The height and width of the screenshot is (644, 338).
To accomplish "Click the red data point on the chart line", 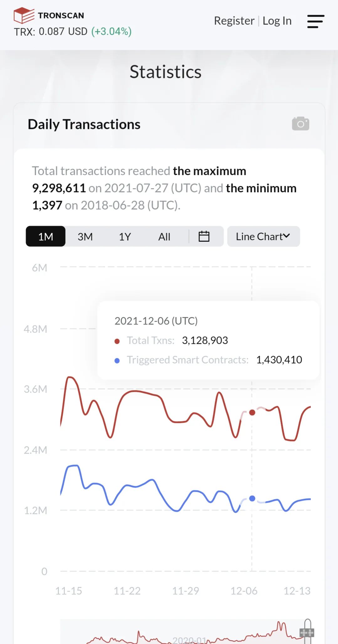I will point(252,412).
